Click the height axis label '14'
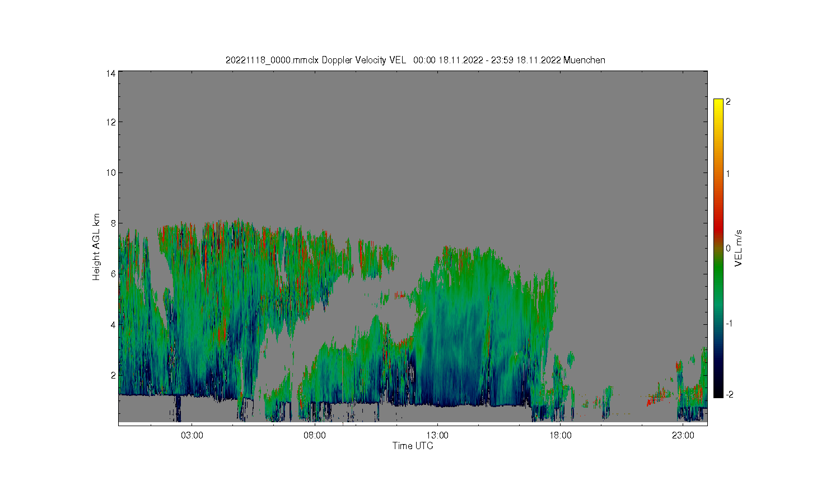Viewport: 840px width, 504px height. click(111, 73)
